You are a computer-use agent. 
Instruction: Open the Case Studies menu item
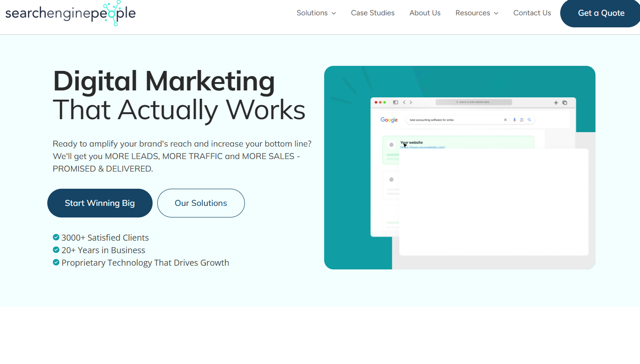[x=372, y=13]
